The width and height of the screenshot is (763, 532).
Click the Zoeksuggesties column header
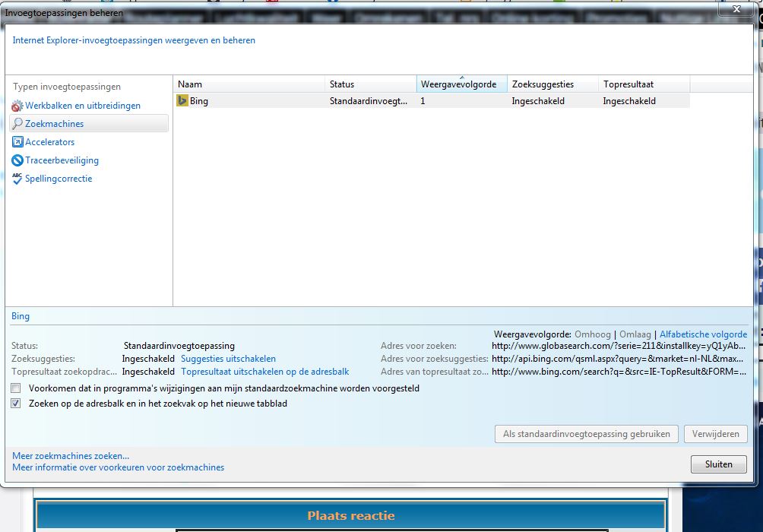(552, 84)
